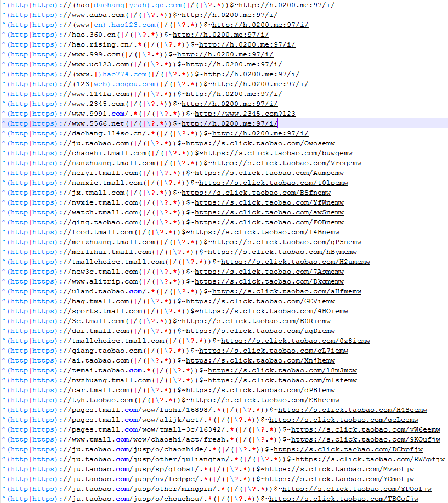Click the 'wow/fushi/16898' path text

click(x=175, y=410)
